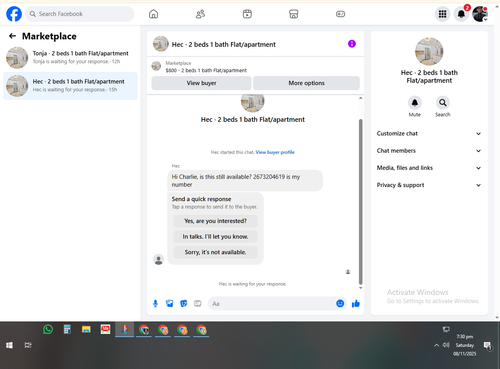Click Hec's message with phone number
This screenshot has width=500, height=369.
(245, 181)
